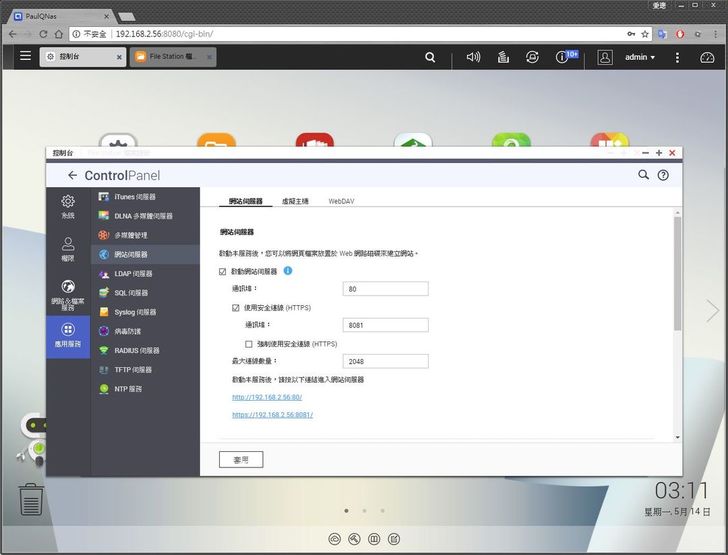Screen dimensions: 728x555
Task: Open the three-dot more options menu in top bar
Action: 677,57
